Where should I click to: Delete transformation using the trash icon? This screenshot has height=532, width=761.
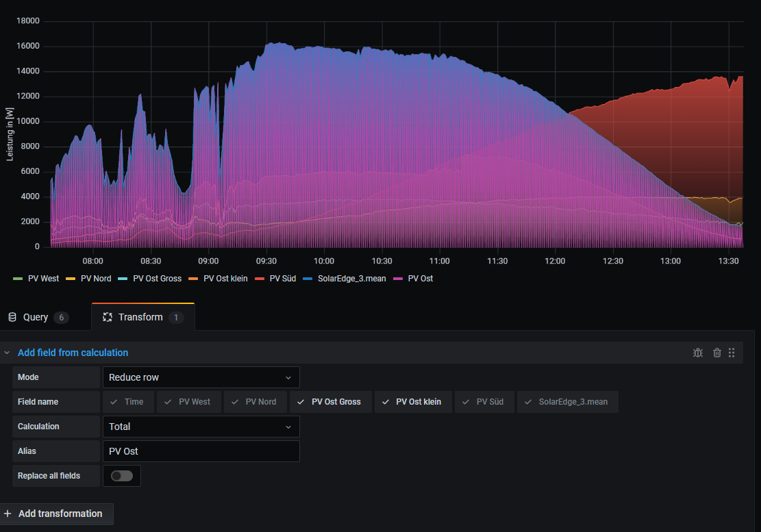tap(717, 353)
